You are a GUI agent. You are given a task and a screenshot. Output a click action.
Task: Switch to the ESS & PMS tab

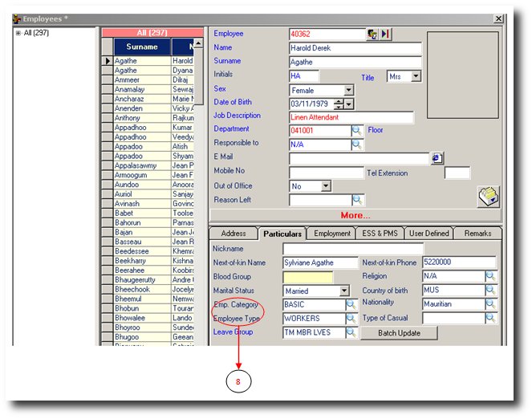click(x=380, y=234)
